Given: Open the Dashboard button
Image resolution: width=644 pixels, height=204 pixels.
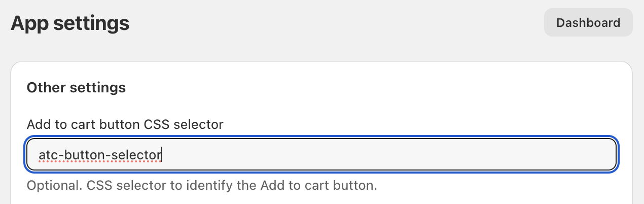Looking at the screenshot, I should point(588,22).
